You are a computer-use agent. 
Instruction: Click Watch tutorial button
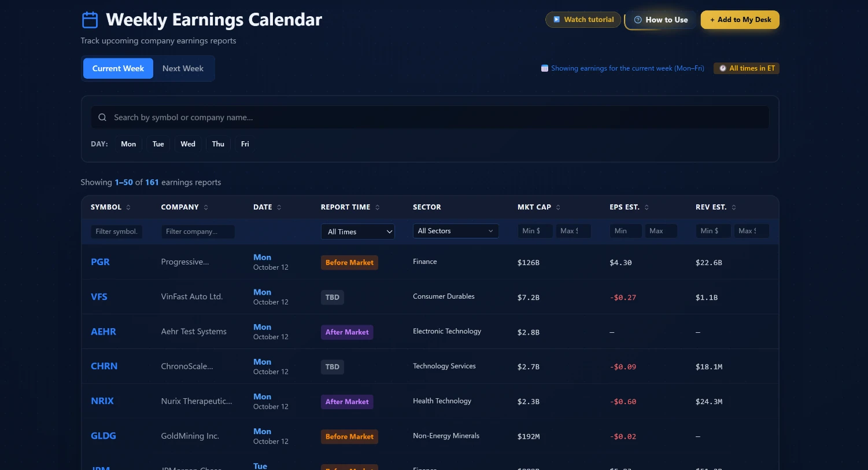583,20
